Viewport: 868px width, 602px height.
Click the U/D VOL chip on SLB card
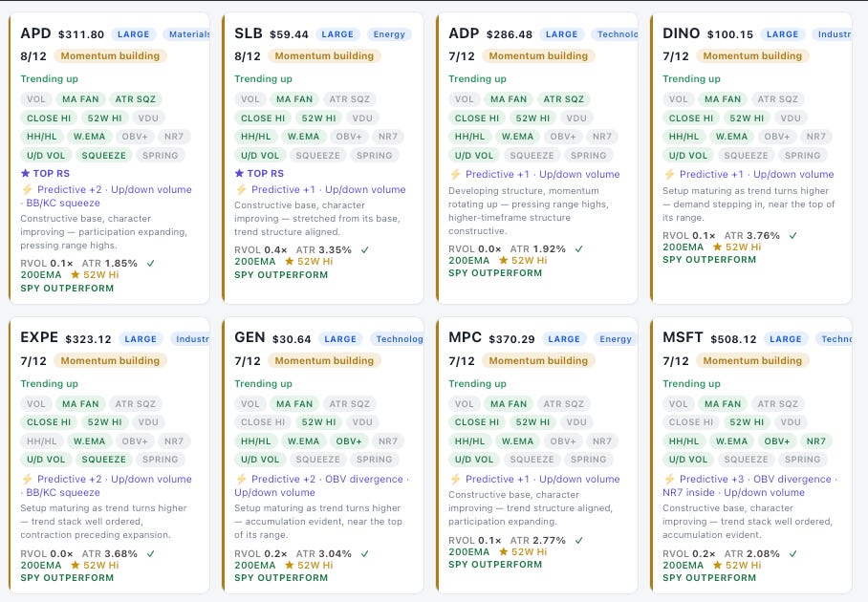pyautogui.click(x=260, y=156)
